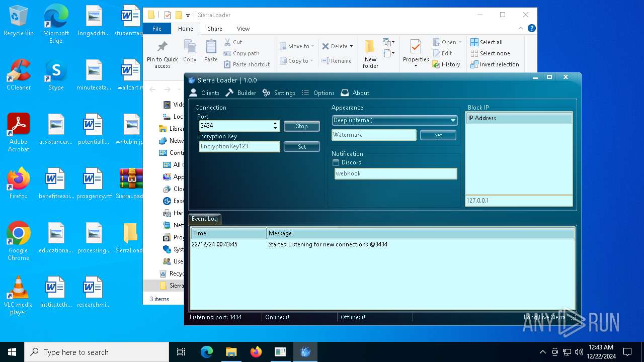
Task: Select the Event Log tab
Action: point(205,219)
